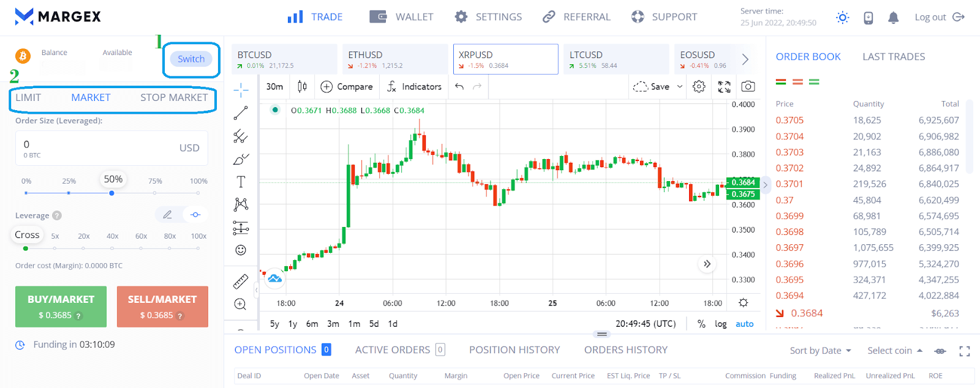
Task: Switch to the LIMIT order tab
Action: pos(28,98)
